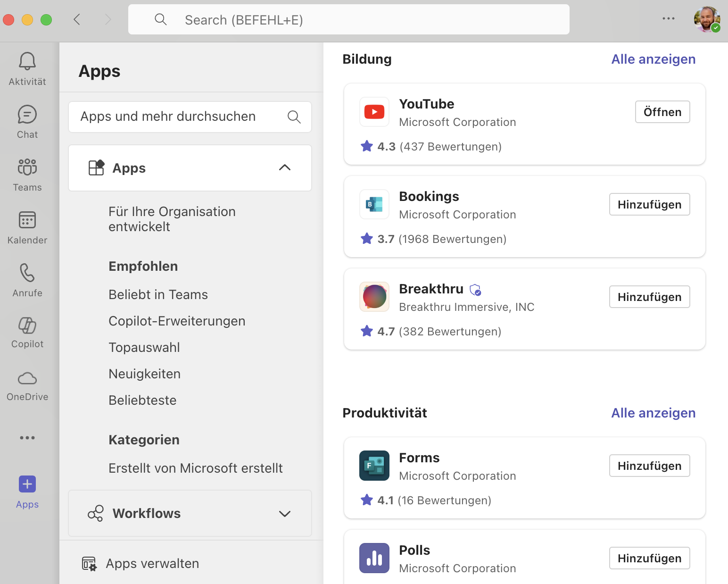Click Hinzufügen for Breakthru

(x=650, y=297)
